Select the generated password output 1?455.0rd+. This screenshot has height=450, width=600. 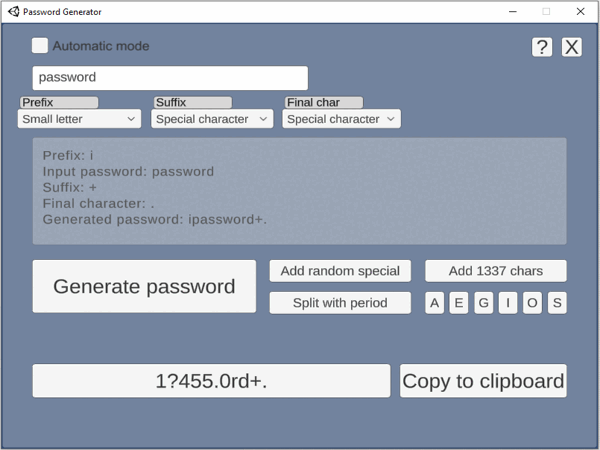coord(211,381)
